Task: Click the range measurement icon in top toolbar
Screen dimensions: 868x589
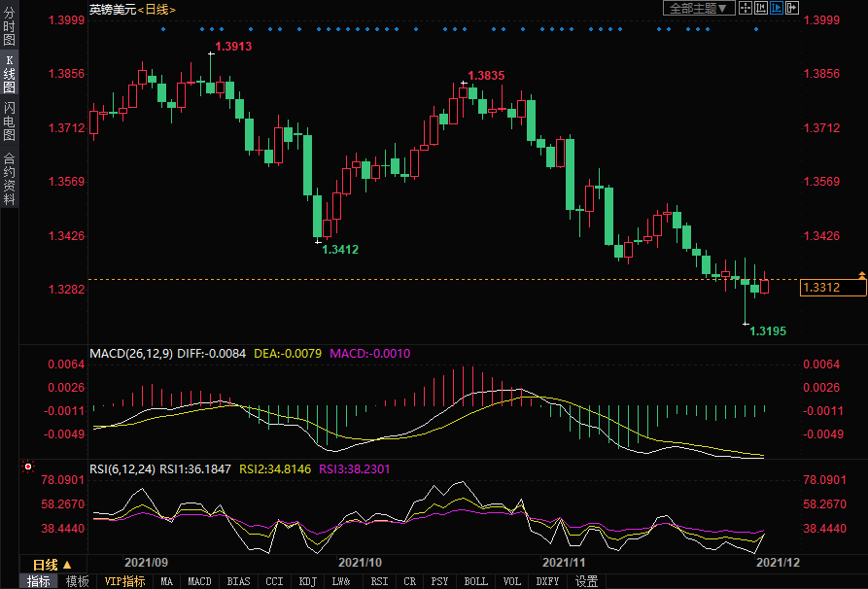Action: [761, 8]
